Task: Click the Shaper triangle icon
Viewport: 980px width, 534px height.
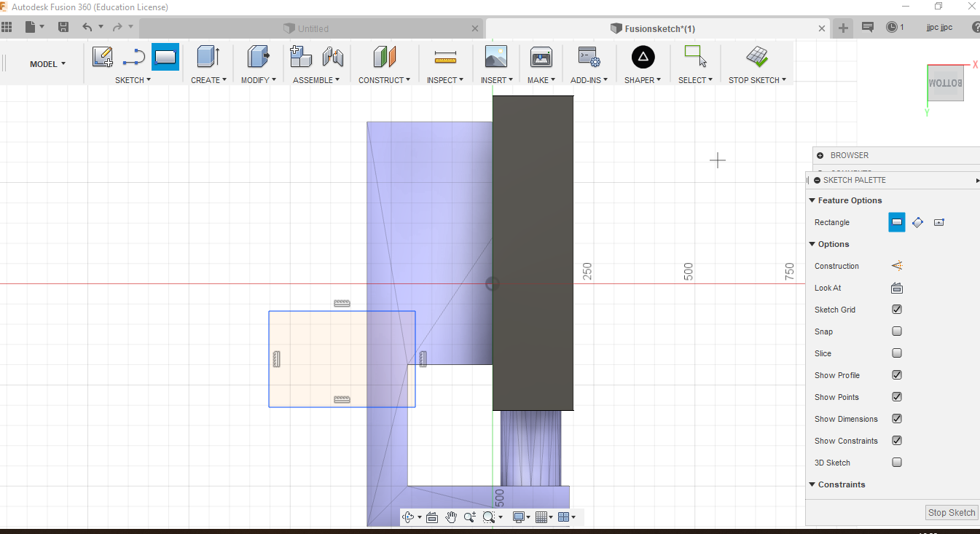Action: pos(643,57)
